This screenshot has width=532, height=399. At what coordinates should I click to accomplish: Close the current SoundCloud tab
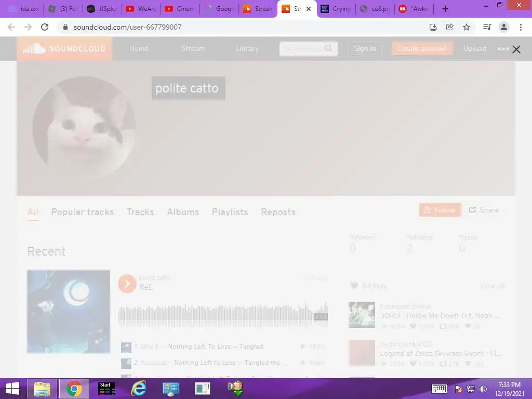tap(309, 9)
